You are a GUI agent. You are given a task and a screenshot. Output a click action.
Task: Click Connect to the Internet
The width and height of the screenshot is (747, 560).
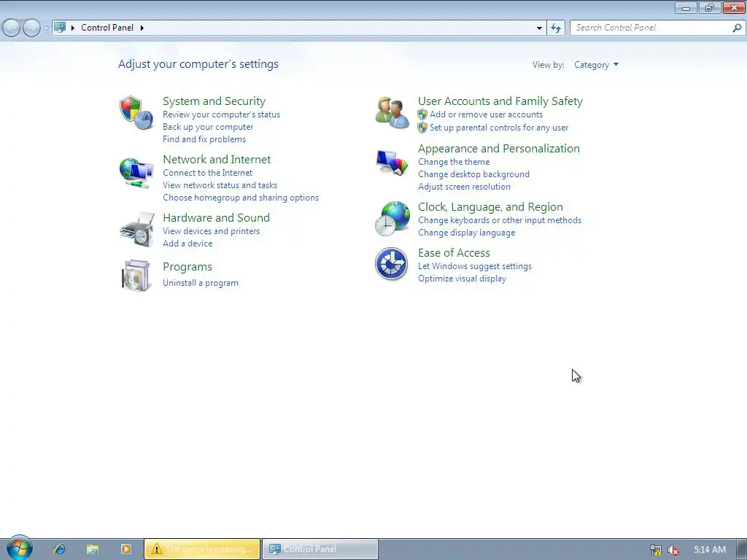point(207,173)
